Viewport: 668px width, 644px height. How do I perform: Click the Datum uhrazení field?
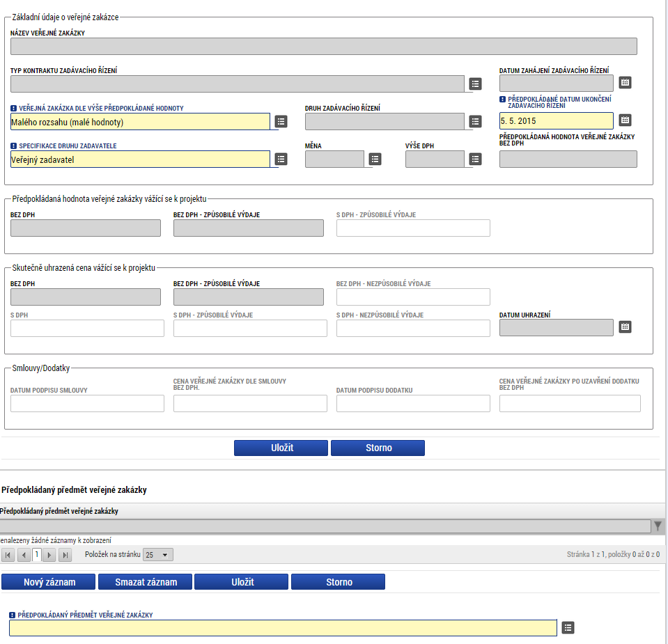click(x=557, y=327)
